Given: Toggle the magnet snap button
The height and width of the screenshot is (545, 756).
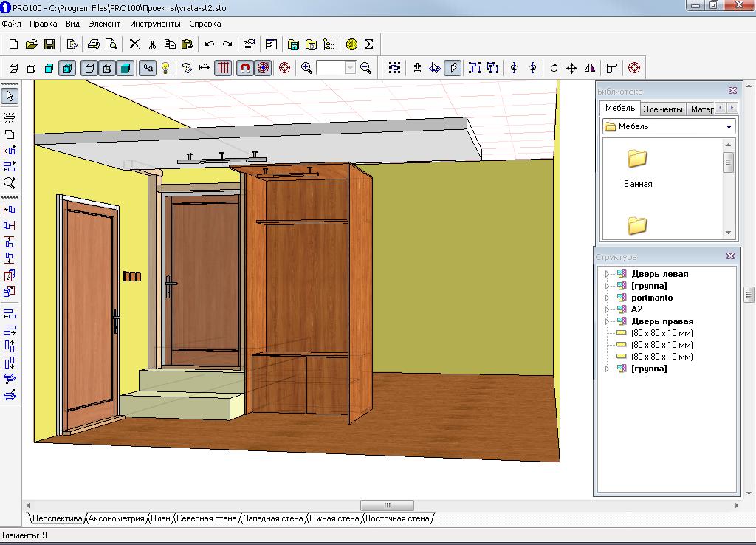Looking at the screenshot, I should (245, 68).
